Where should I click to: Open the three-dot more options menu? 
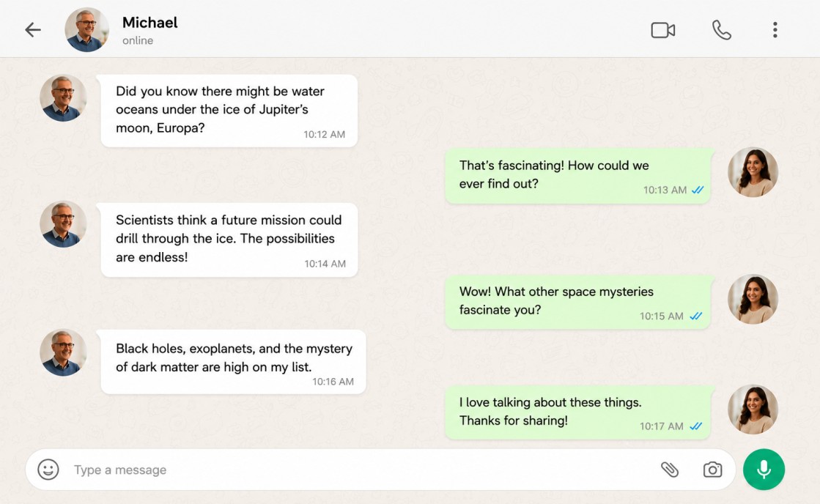click(775, 30)
